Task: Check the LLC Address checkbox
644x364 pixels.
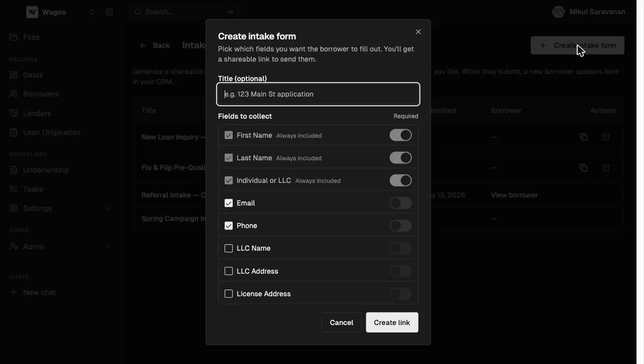Action: pos(228,271)
